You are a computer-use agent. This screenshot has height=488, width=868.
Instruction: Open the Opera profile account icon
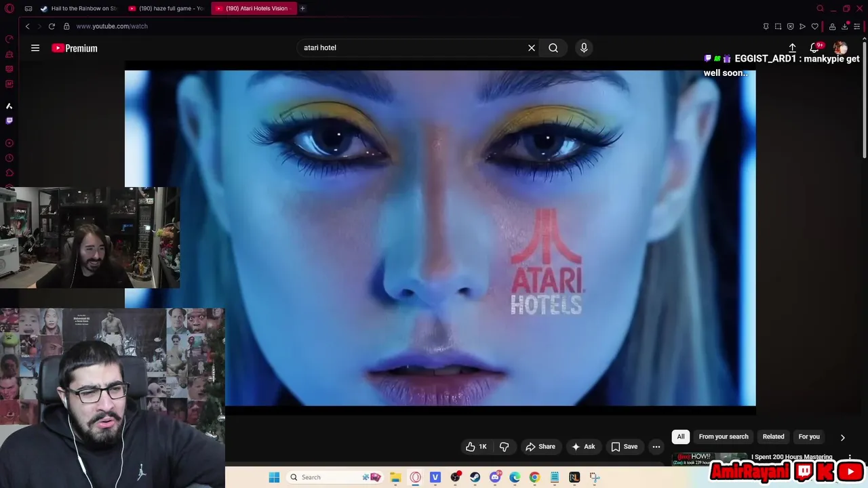pos(833,26)
